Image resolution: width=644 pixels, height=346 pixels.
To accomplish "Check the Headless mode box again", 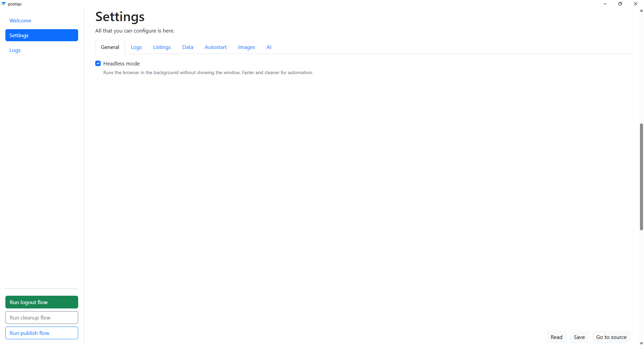I will coord(98,63).
